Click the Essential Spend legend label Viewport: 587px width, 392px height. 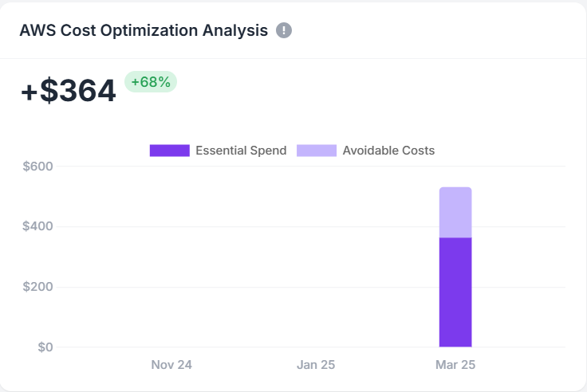pyautogui.click(x=241, y=151)
